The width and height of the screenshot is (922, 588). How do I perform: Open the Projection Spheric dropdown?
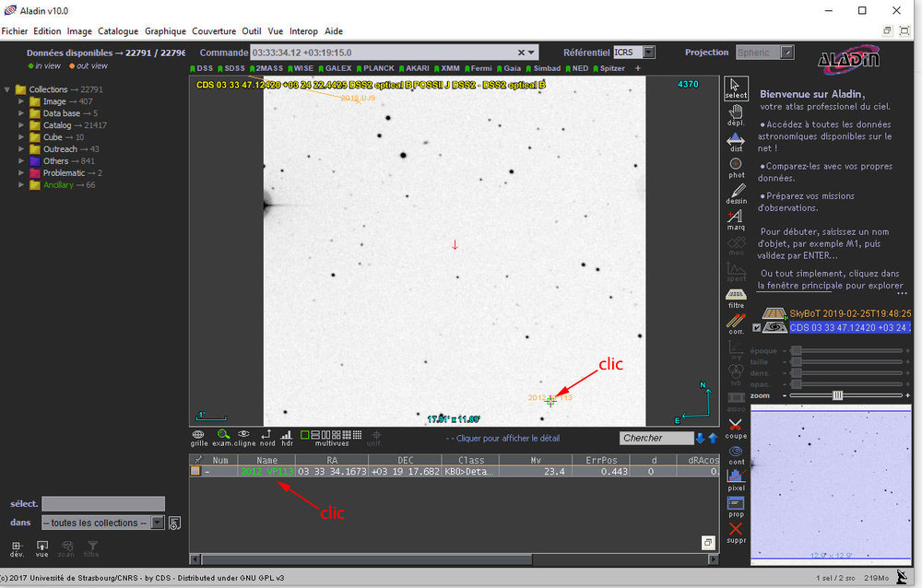pyautogui.click(x=787, y=53)
